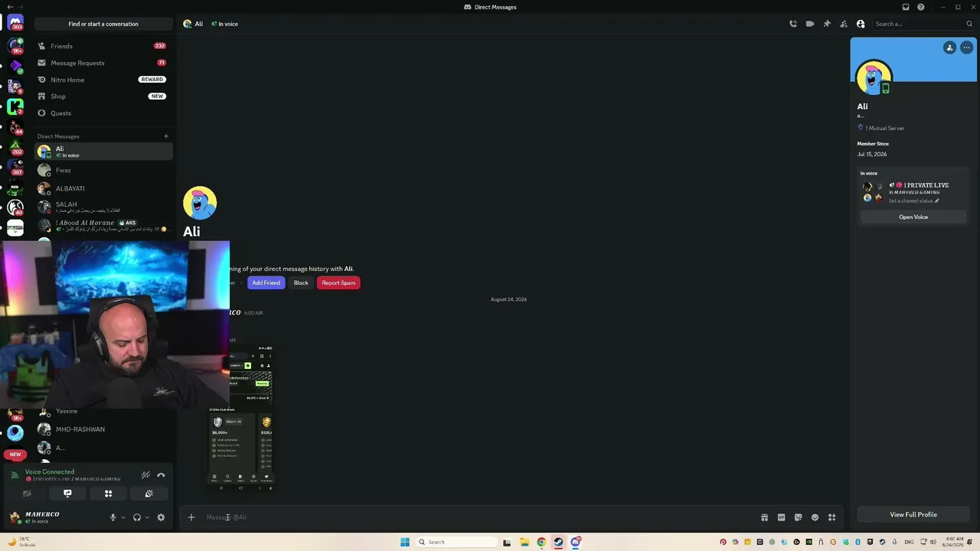Image resolution: width=980 pixels, height=551 pixels.
Task: Open pinned messages
Action: 827,24
